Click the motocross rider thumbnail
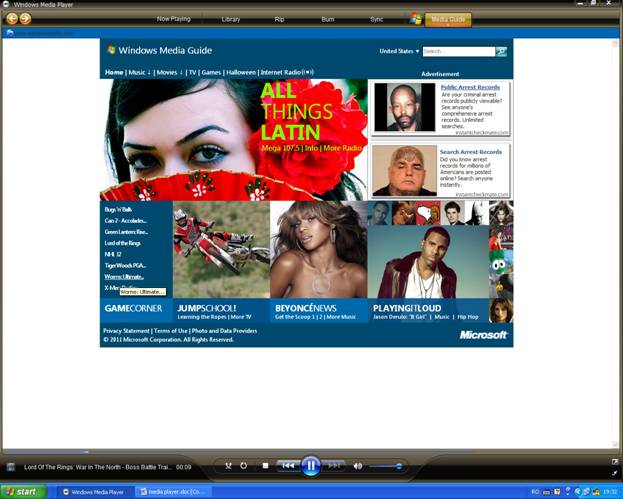The height and width of the screenshot is (499, 623). pos(221,250)
